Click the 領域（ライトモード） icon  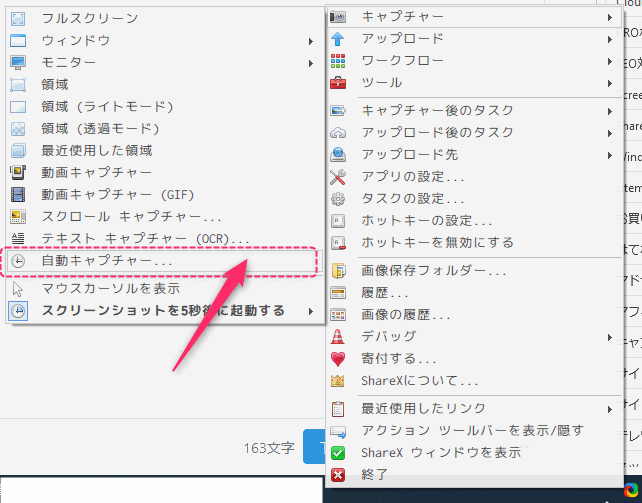coord(18,107)
